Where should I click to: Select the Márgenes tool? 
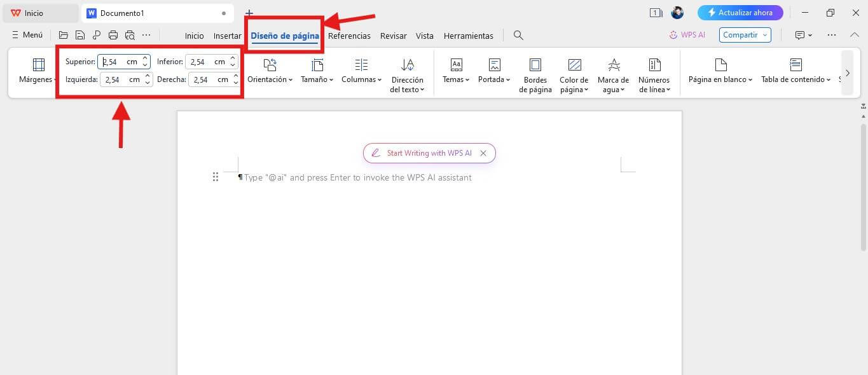pos(37,71)
